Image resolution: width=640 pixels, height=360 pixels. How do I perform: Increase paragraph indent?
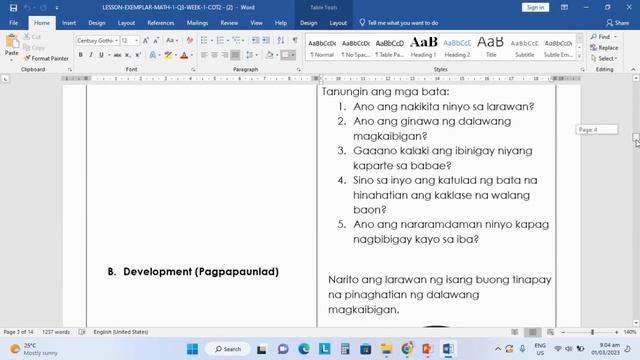pos(266,40)
